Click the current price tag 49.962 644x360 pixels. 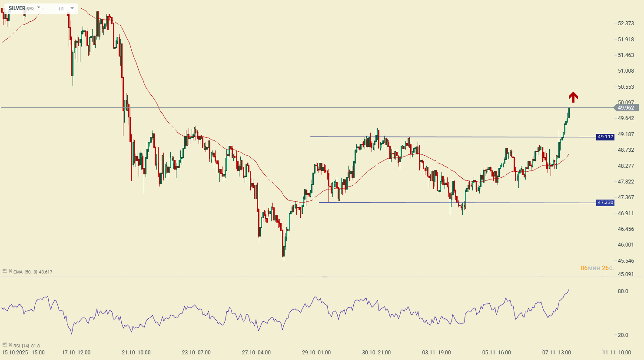[626, 108]
